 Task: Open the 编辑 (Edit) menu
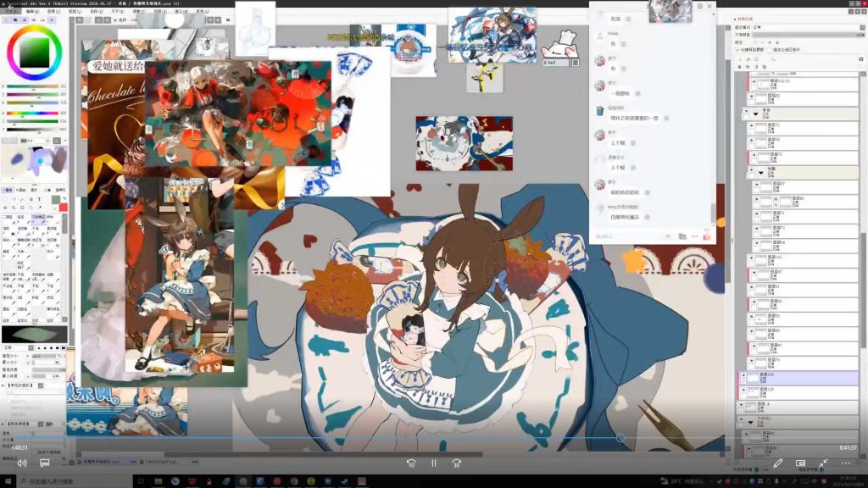coord(32,11)
